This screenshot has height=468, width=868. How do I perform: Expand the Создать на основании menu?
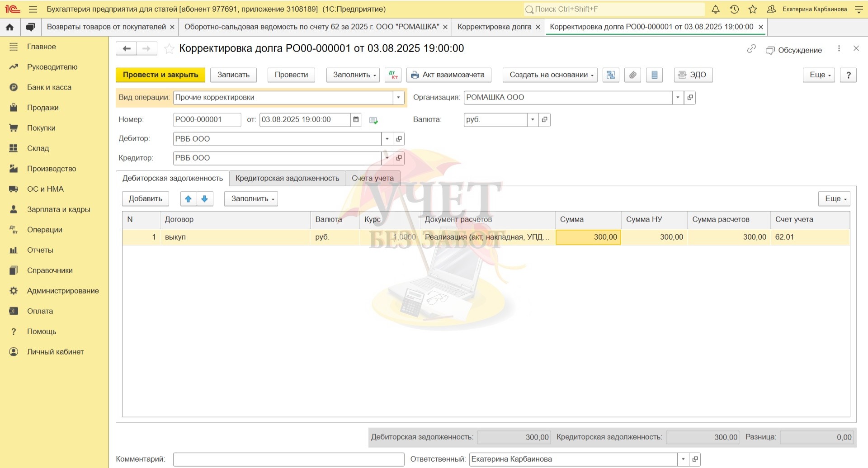click(550, 75)
